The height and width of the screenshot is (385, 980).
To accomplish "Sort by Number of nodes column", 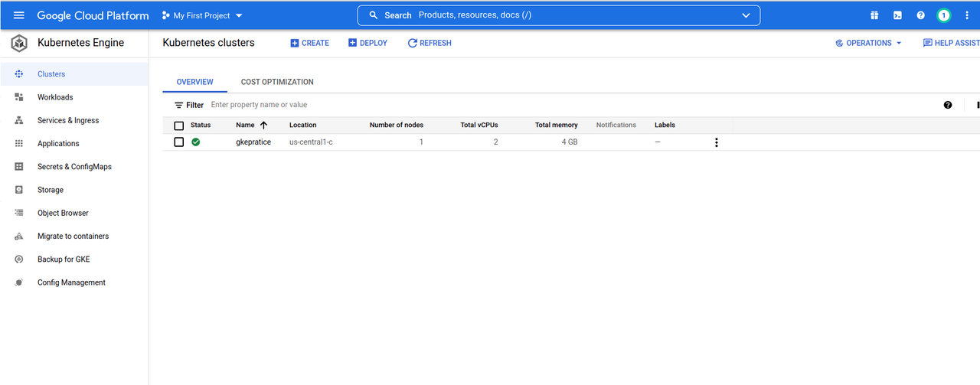I will [x=396, y=125].
